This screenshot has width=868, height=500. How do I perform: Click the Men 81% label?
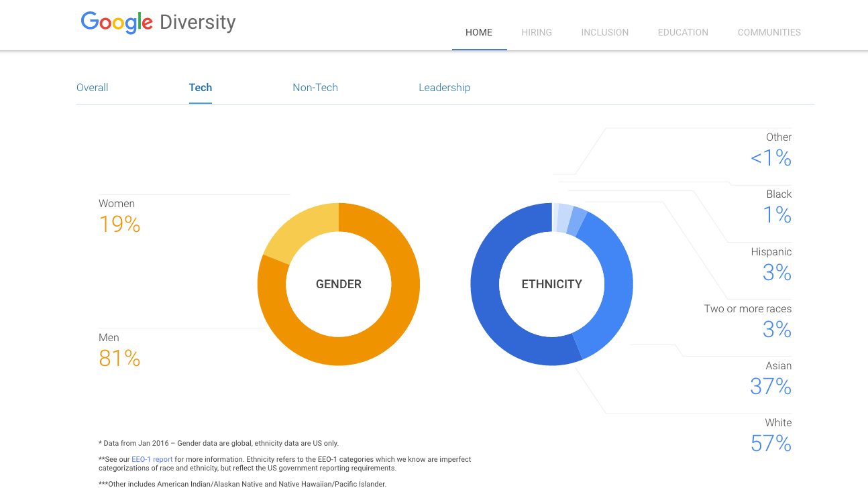pos(119,350)
